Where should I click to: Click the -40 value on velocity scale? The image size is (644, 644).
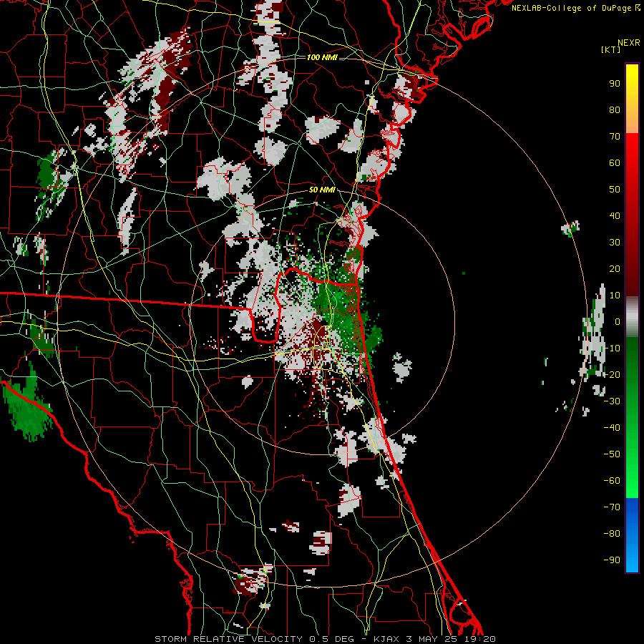[612, 428]
